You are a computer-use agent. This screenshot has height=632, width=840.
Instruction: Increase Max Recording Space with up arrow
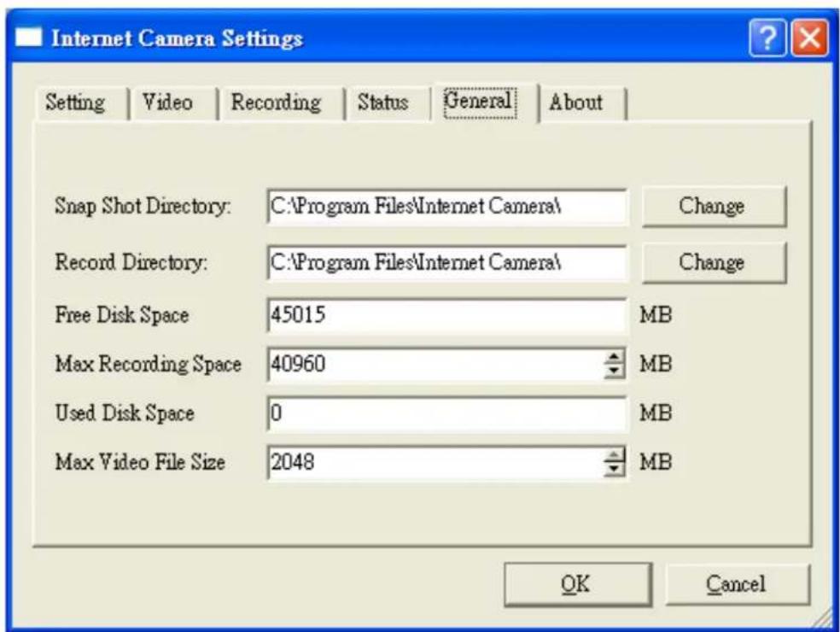click(x=614, y=357)
